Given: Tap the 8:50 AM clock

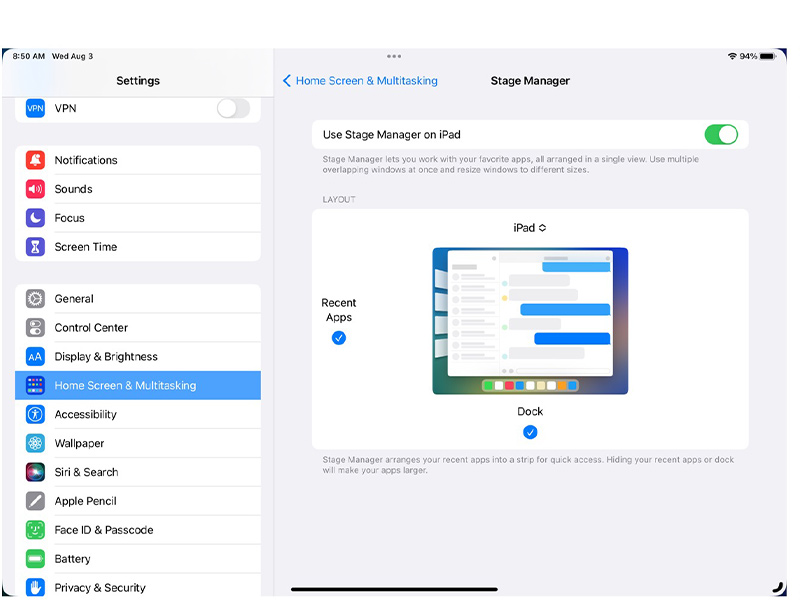Looking at the screenshot, I should [x=29, y=56].
